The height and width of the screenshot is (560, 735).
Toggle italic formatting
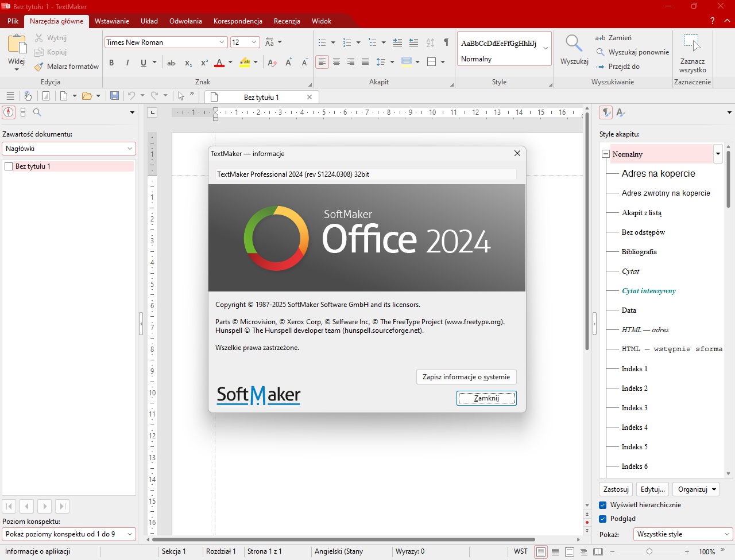coord(127,63)
